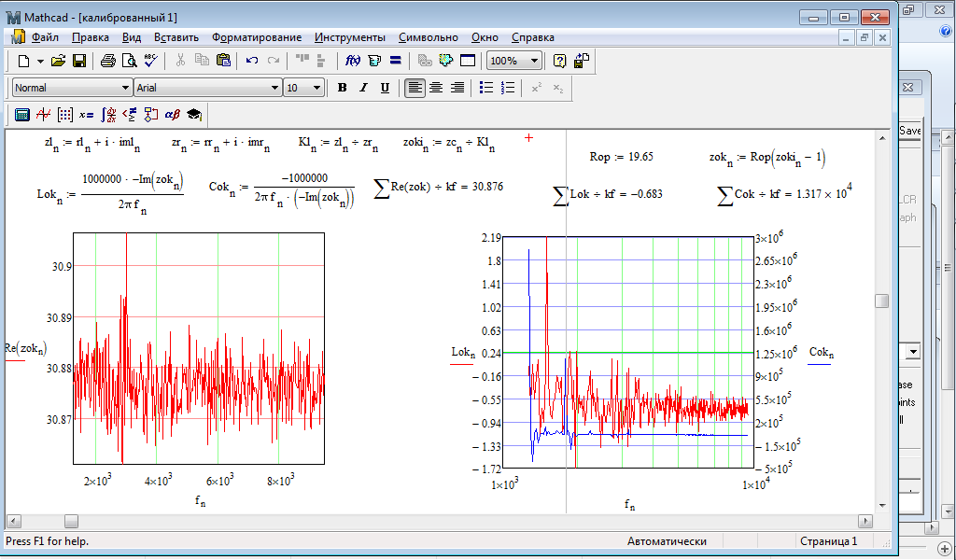
Task: Click the Insert Function f(x) icon
Action: (353, 61)
